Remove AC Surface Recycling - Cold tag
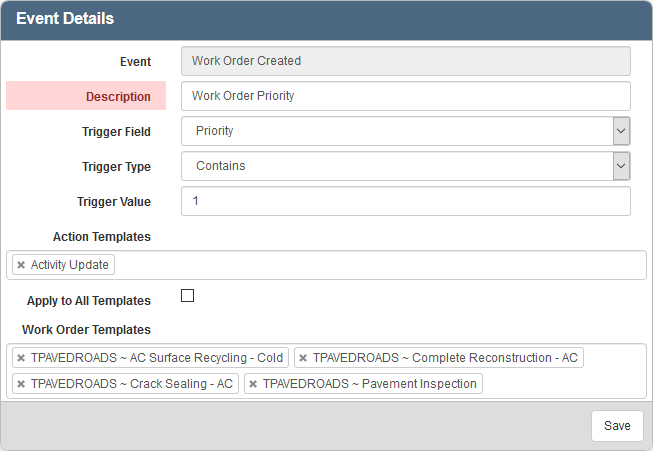Viewport: 653px width, 451px height. coord(21,358)
